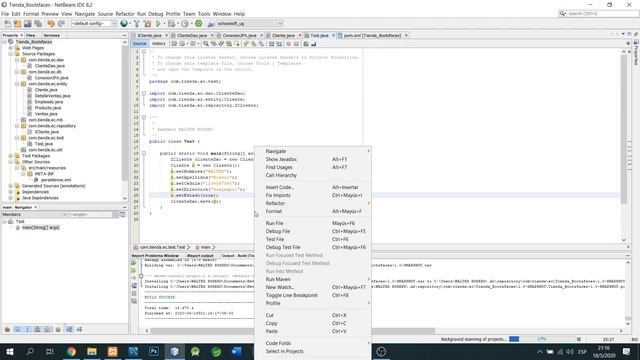This screenshot has width=640, height=360.
Task: Click the red Start Macro Recording icon
Action: (289, 44)
